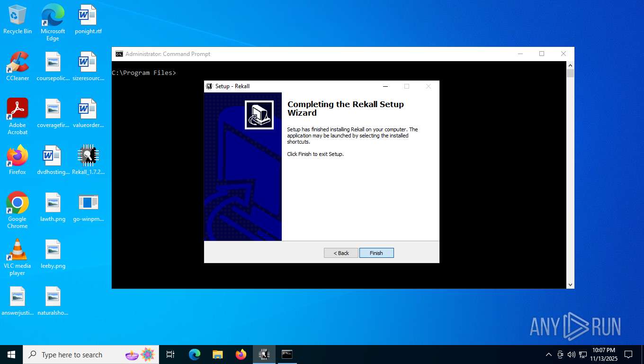Screen dimensions: 644x364
Task: Open the Recycle Bin desktop icon
Action: [x=18, y=20]
